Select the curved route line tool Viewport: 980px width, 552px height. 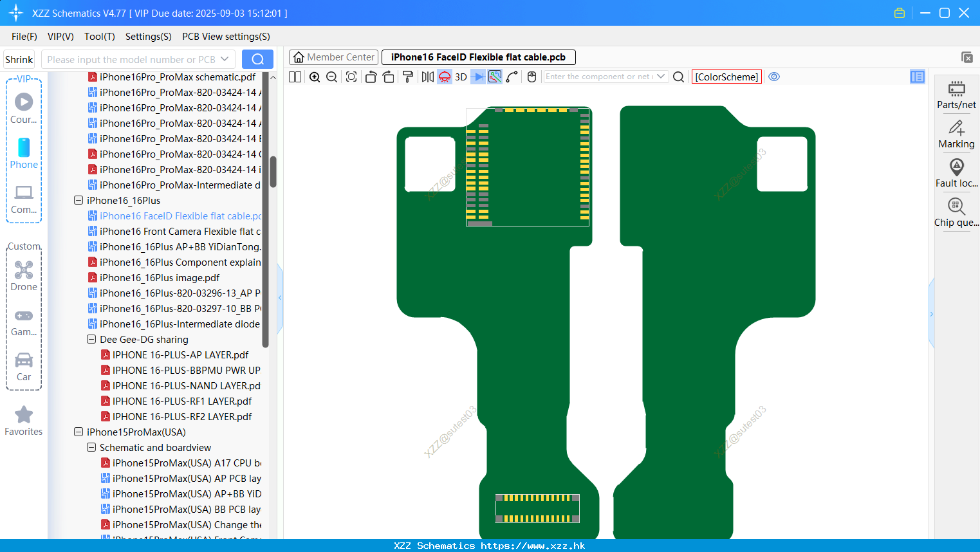click(512, 77)
